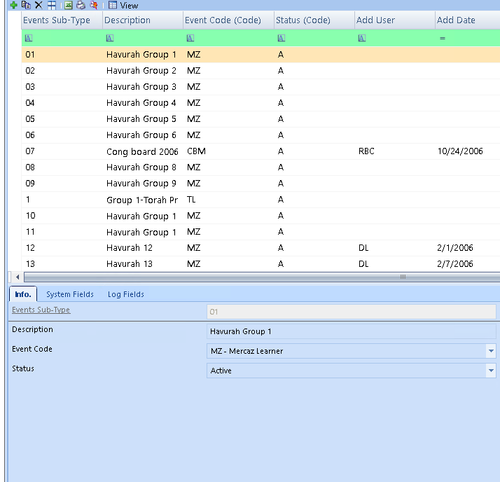Click the equals filter operator under Add Date

click(442, 38)
